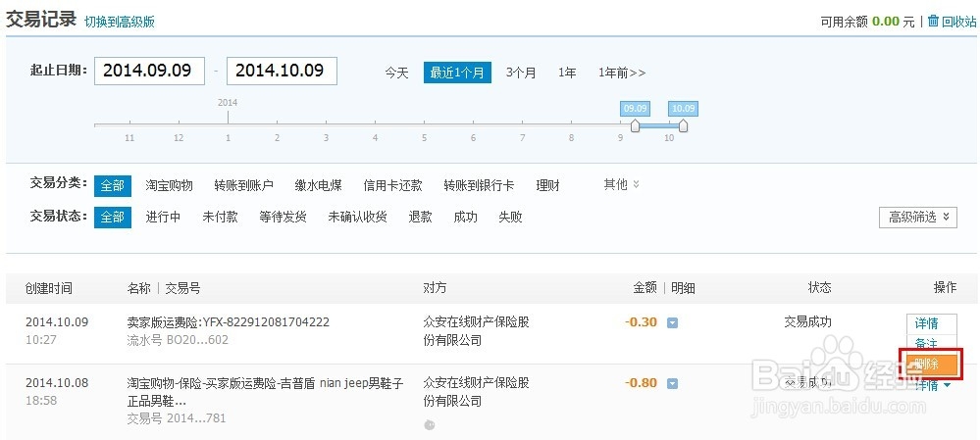Expand details arrow for the -0.30 transaction
Screen dimensions: 980x440
pyautogui.click(x=672, y=323)
